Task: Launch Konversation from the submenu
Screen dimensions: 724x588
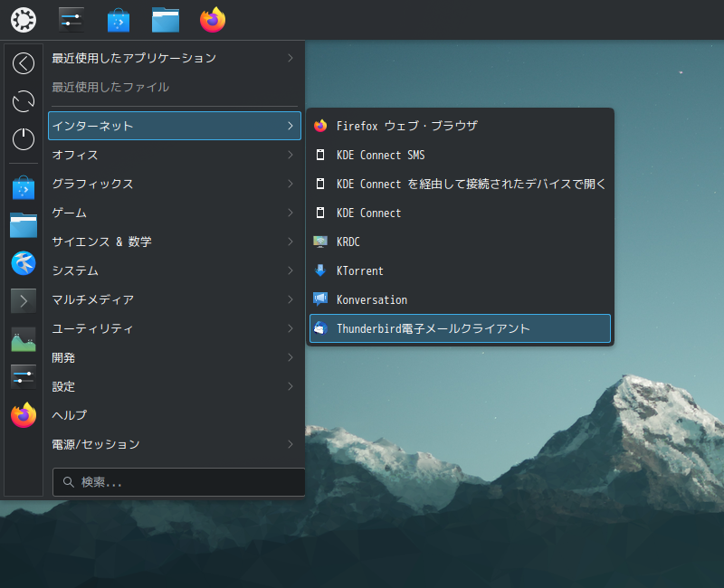Action: point(460,299)
